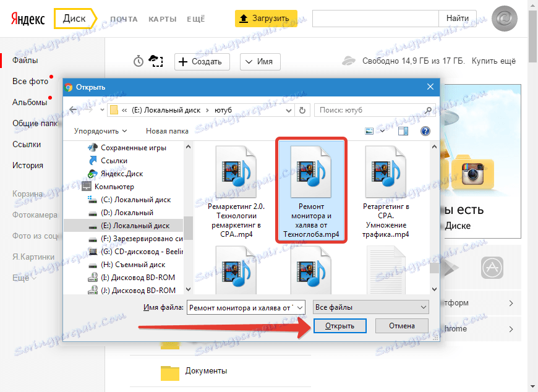The height and width of the screenshot is (392, 538).
Task: Open ПОЧТА in the top navigation
Action: tap(124, 19)
